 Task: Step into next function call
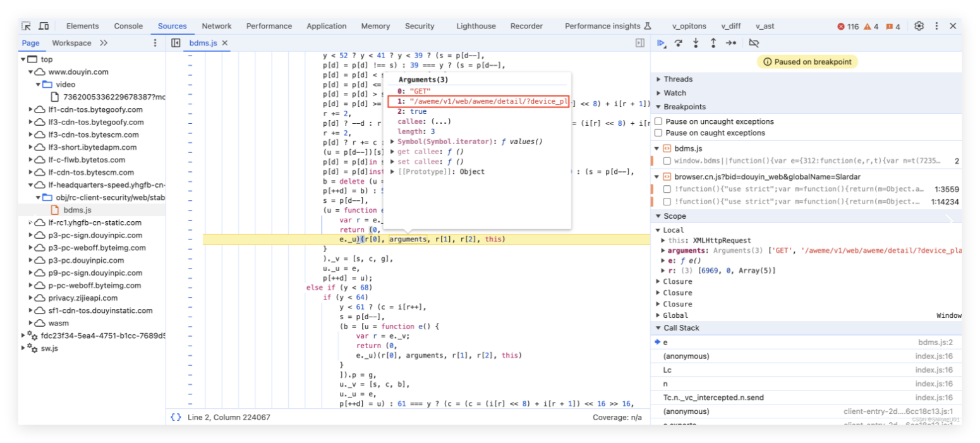click(x=696, y=43)
